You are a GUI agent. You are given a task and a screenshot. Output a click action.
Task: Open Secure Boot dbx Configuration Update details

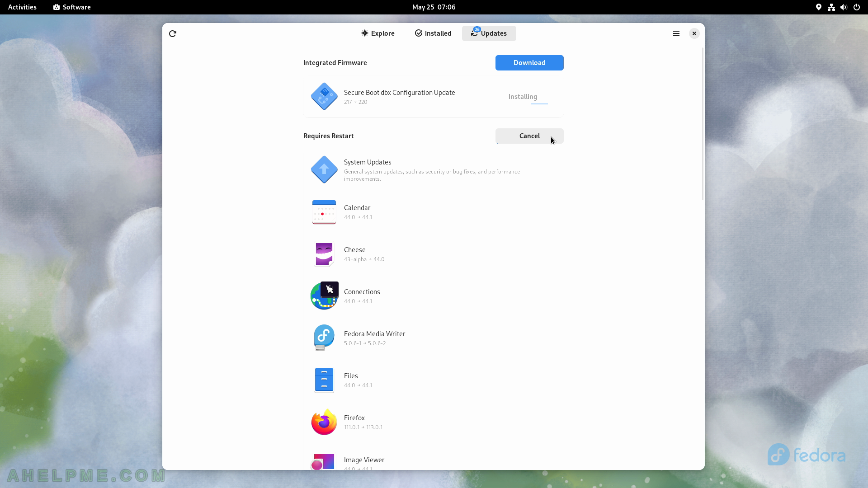click(x=434, y=97)
